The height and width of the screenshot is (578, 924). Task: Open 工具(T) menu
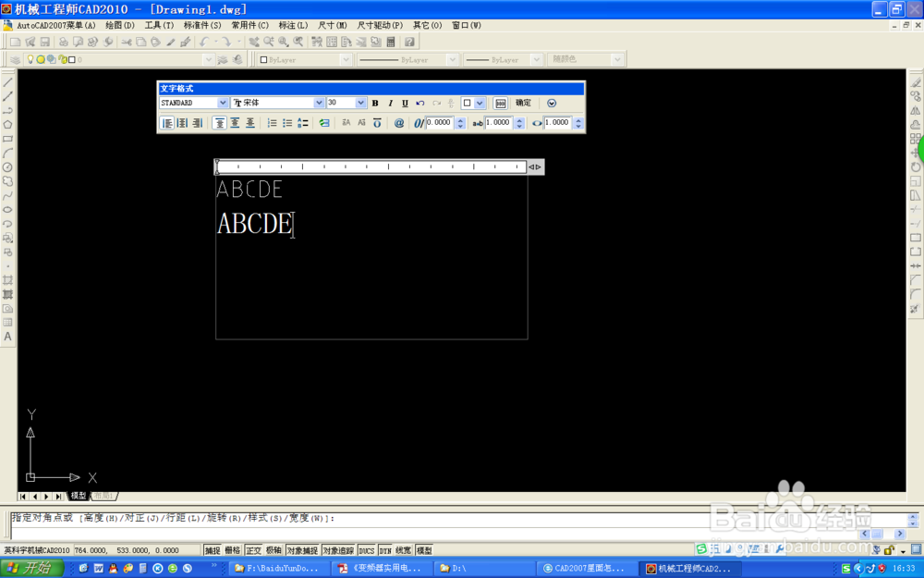(x=159, y=25)
